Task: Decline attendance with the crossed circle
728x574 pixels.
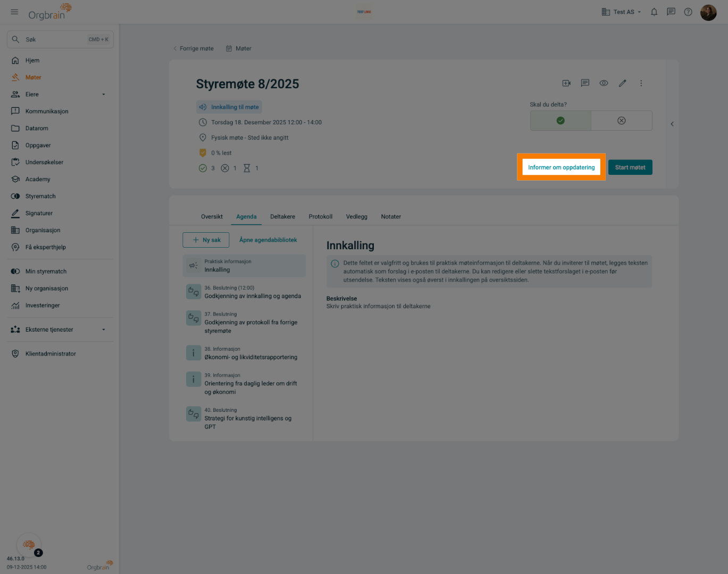Action: (621, 120)
